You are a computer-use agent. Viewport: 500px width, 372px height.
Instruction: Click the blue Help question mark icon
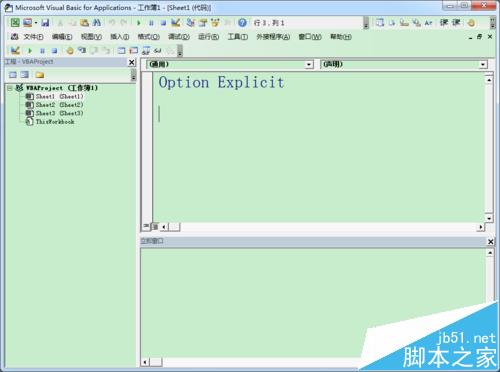[242, 23]
